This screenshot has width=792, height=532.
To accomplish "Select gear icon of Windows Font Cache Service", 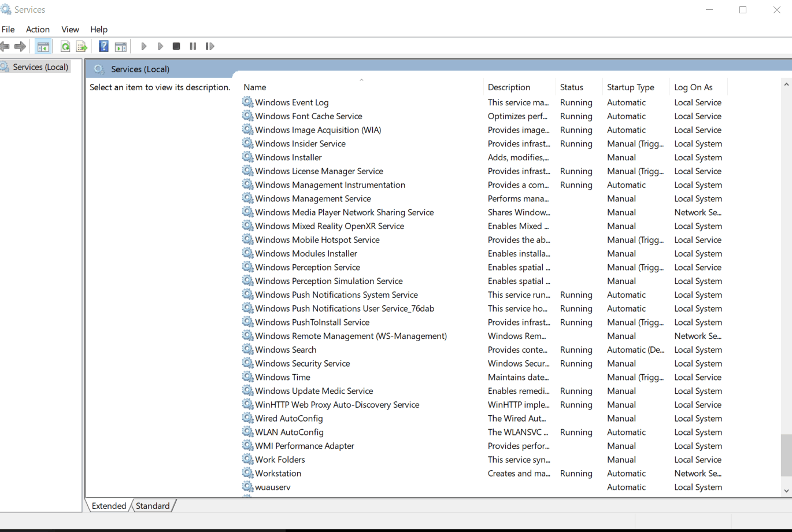I will tap(248, 116).
